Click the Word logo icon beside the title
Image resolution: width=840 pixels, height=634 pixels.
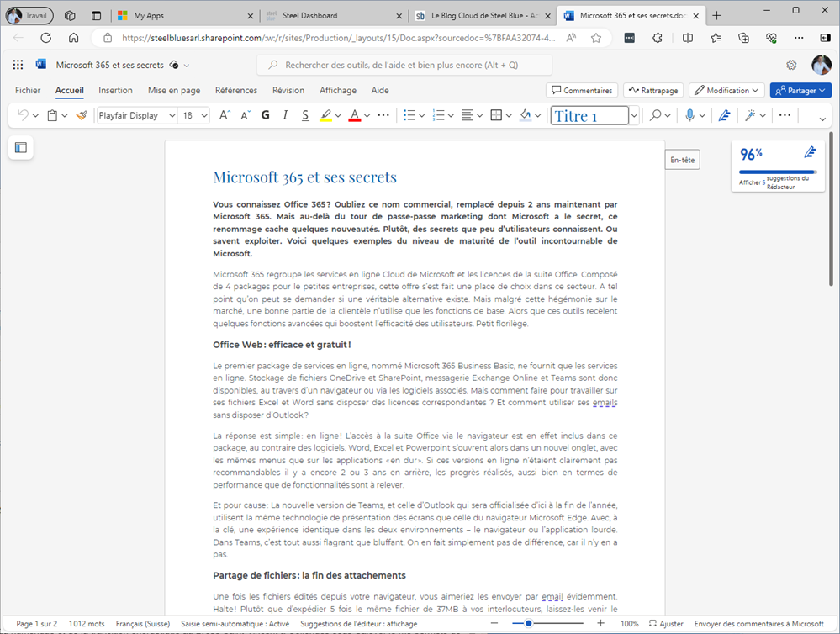click(x=40, y=64)
